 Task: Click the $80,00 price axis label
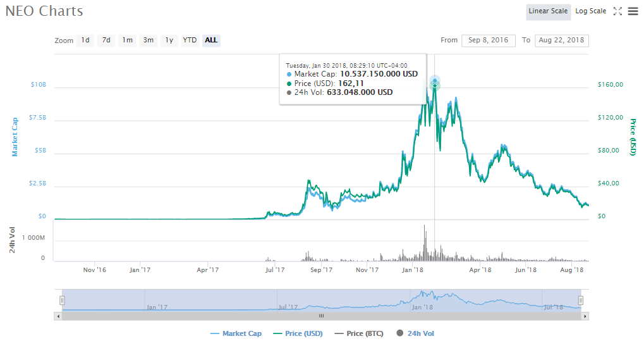coord(609,151)
